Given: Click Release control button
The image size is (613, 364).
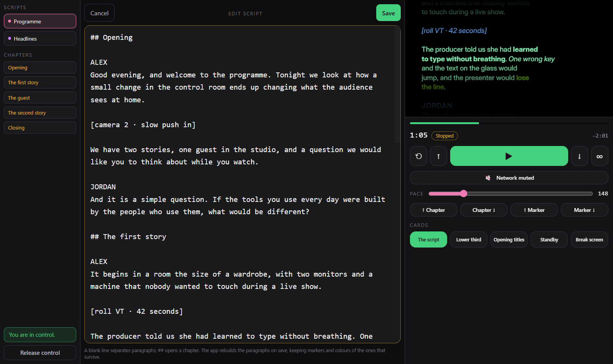Looking at the screenshot, I should (x=40, y=353).
